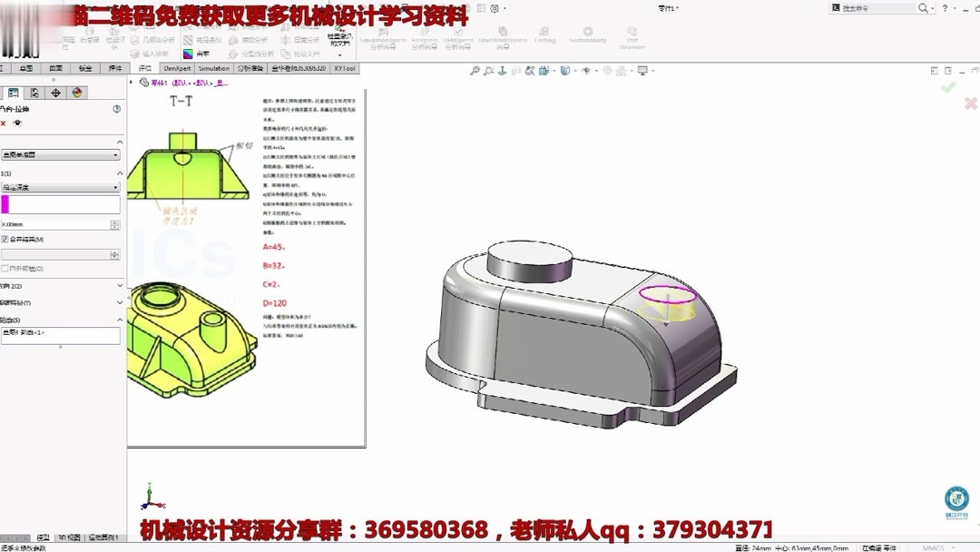Click the green checkmark to accept the feature
The width and height of the screenshot is (980, 552).
tap(949, 87)
